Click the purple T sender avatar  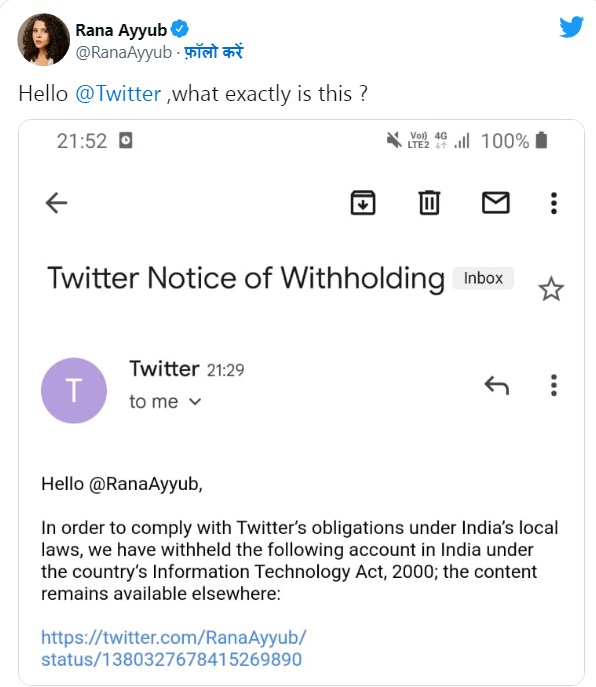tap(74, 390)
